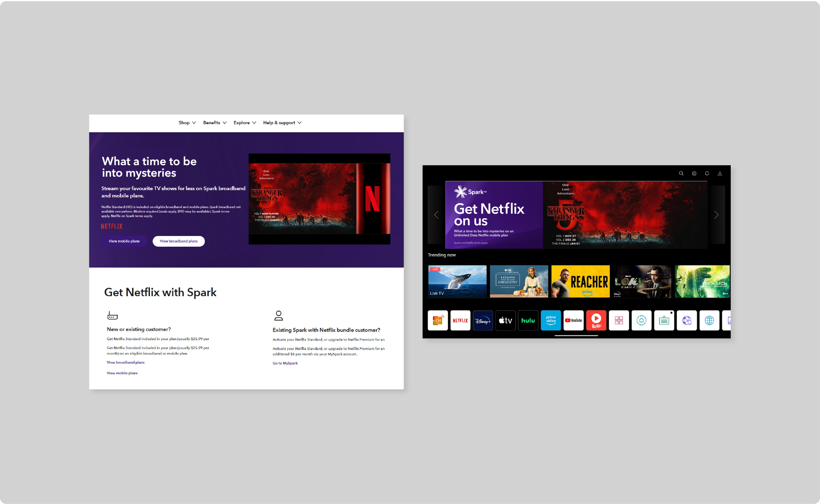Go to the next TV banner with the right arrow
This screenshot has height=504, width=820.
[x=716, y=215]
